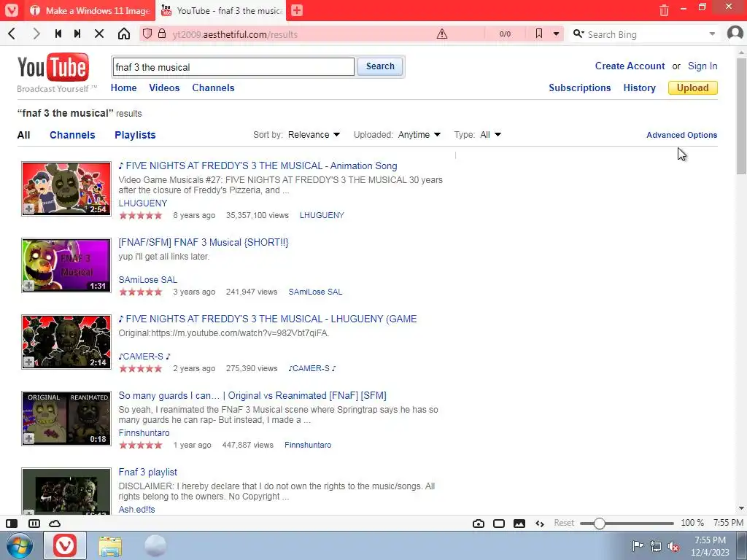Open the Sign In link
Image resolution: width=747 pixels, height=560 pixels.
(x=703, y=66)
